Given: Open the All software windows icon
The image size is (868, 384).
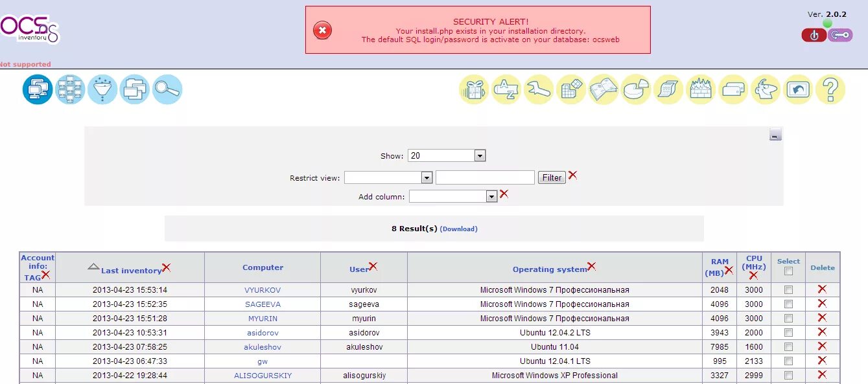Looking at the screenshot, I should point(135,89).
